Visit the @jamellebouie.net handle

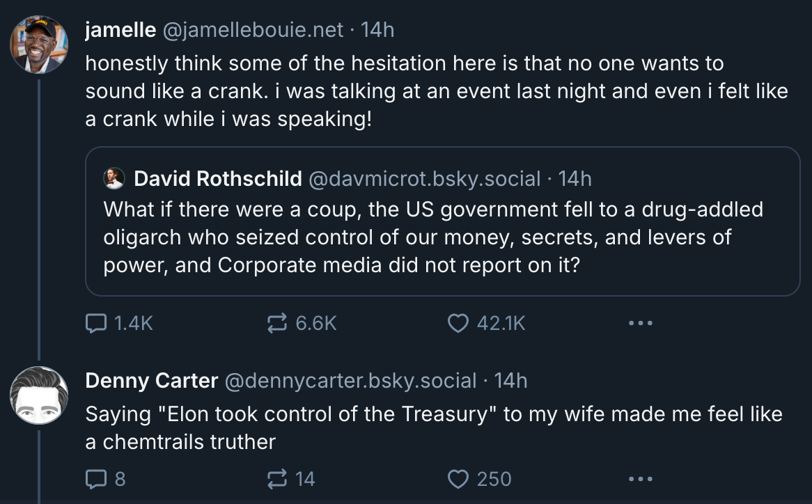coord(253,30)
